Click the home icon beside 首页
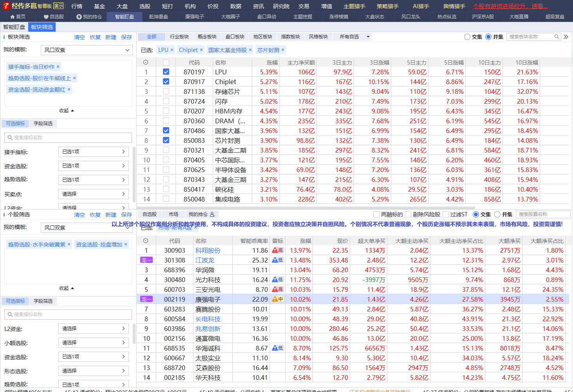The height and width of the screenshot is (392, 573). (x=13, y=17)
